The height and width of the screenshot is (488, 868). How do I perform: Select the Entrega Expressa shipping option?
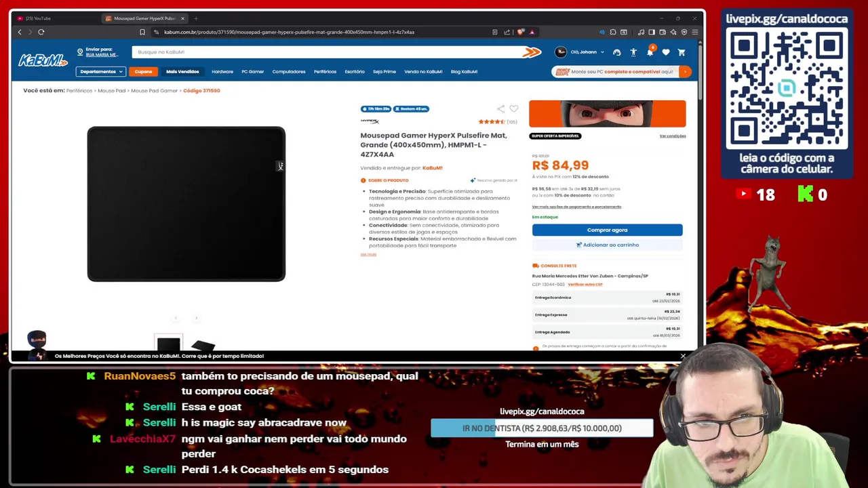coord(608,314)
